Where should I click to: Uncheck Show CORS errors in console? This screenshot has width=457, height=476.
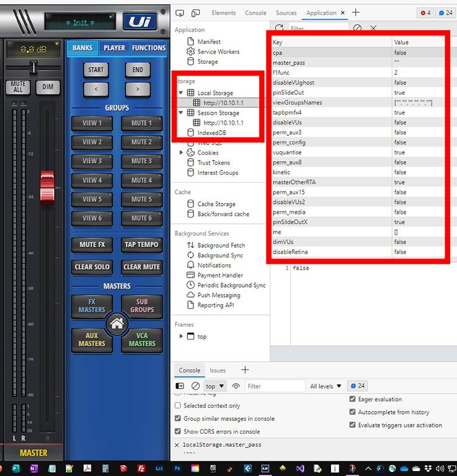click(x=178, y=431)
